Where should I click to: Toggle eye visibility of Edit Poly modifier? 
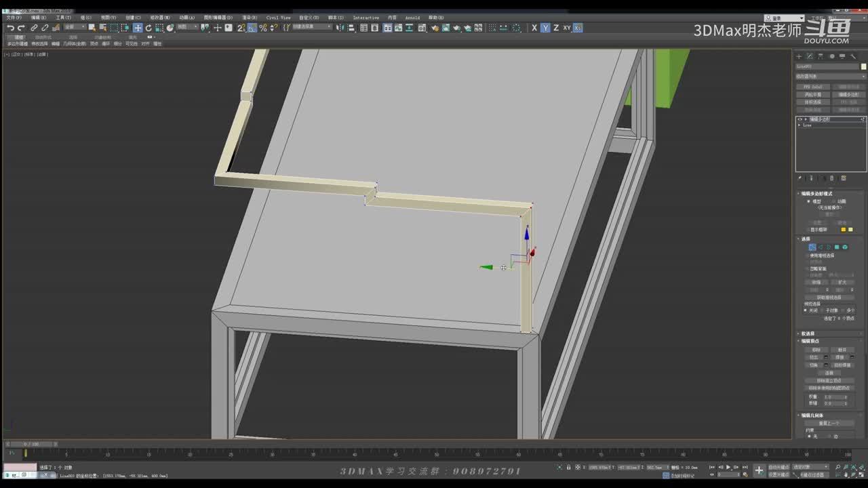(x=800, y=119)
